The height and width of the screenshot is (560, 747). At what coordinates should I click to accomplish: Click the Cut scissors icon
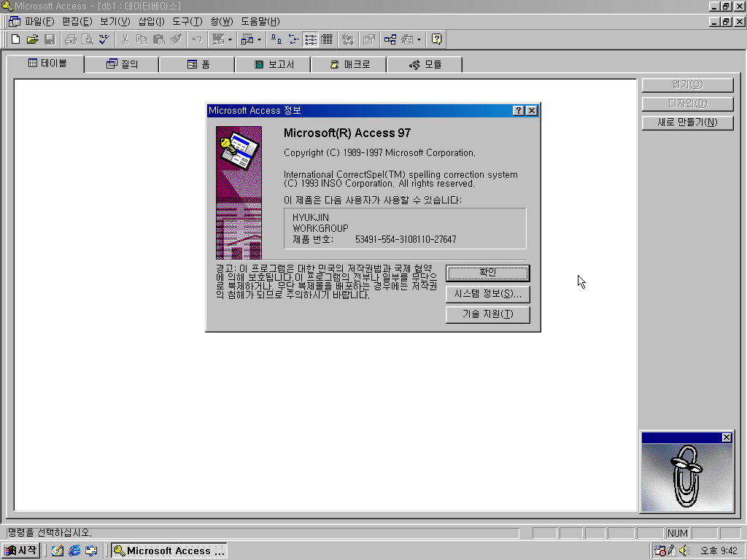pos(125,39)
